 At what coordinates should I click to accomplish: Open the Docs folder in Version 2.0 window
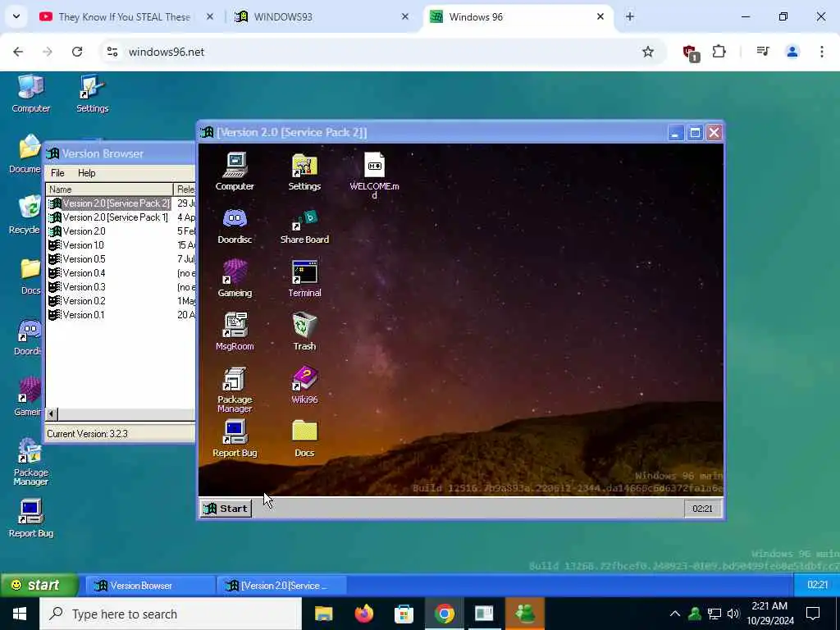coord(304,439)
